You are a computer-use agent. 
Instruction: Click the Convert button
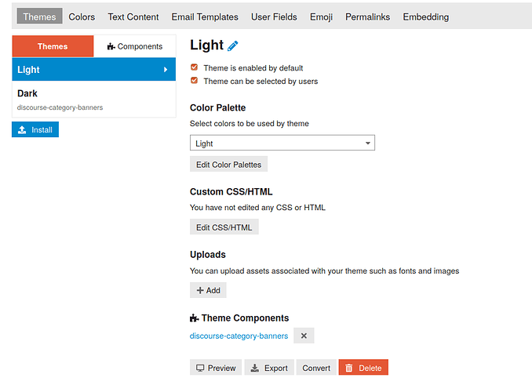pos(316,368)
